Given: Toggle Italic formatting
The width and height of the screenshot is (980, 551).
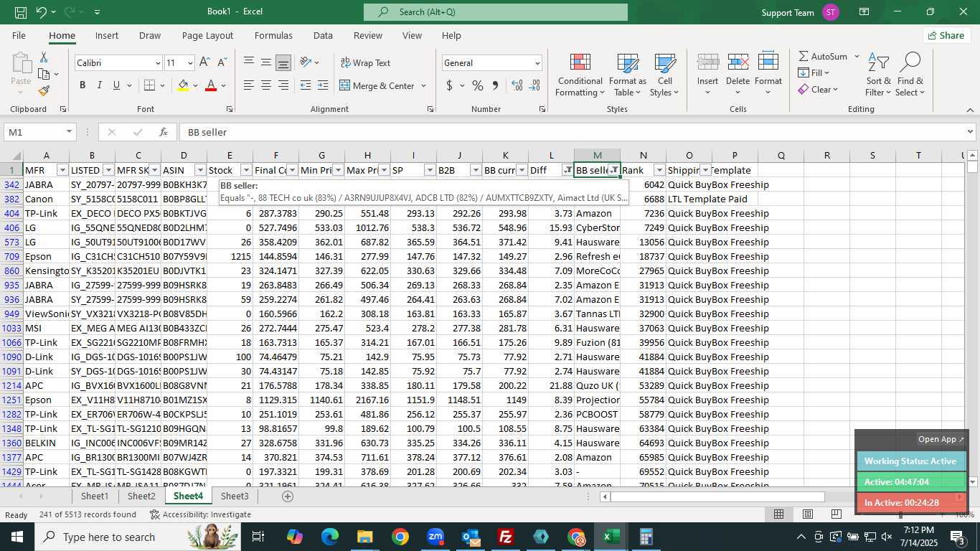Looking at the screenshot, I should 100,85.
